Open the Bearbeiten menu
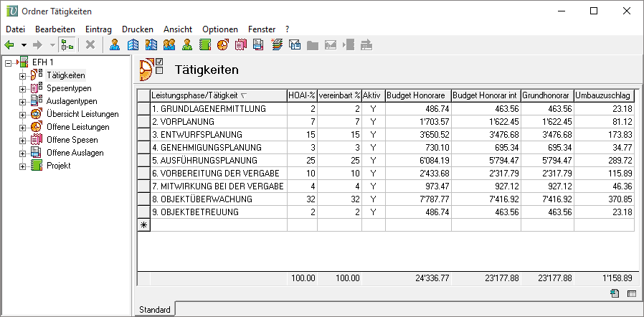This screenshot has height=317, width=644. (55, 29)
